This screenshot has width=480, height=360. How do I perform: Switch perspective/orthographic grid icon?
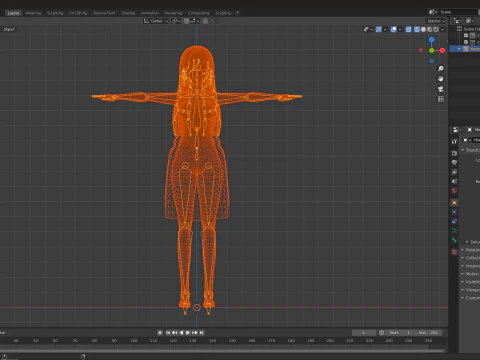(x=441, y=99)
